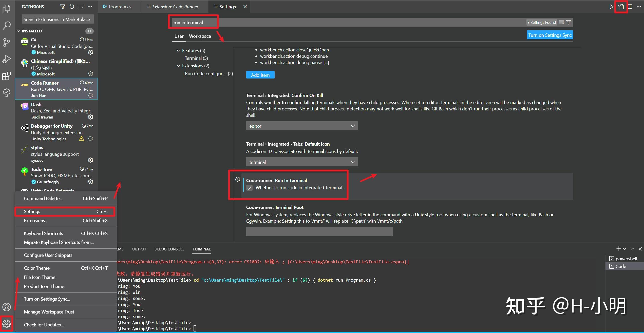Image resolution: width=644 pixels, height=333 pixels.
Task: Open the editor dropdown under Confirm On Kill
Action: (301, 126)
